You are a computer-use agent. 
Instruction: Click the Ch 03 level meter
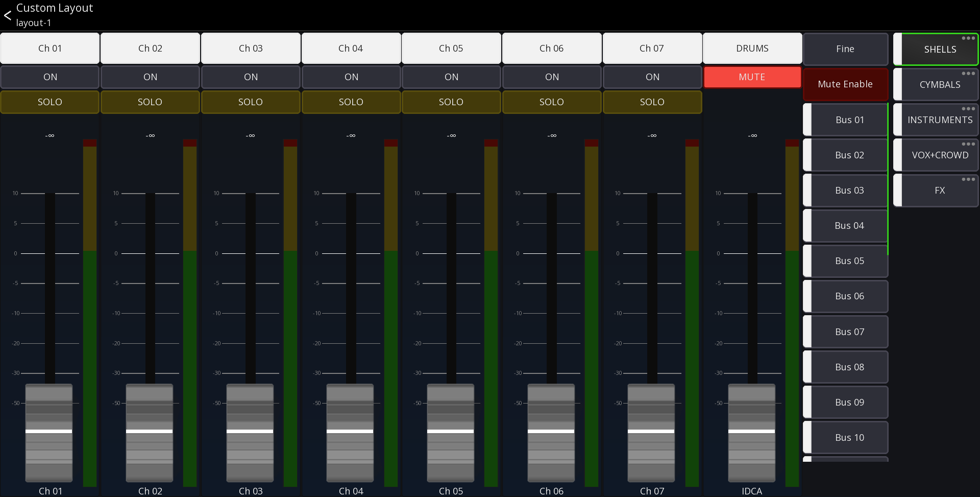click(290, 313)
